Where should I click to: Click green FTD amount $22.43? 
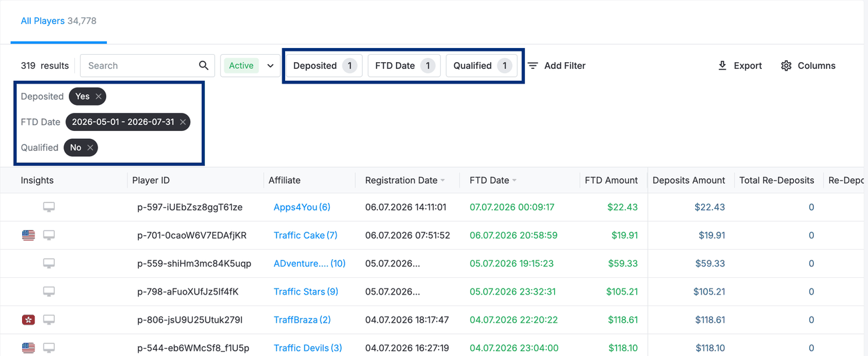pyautogui.click(x=622, y=207)
